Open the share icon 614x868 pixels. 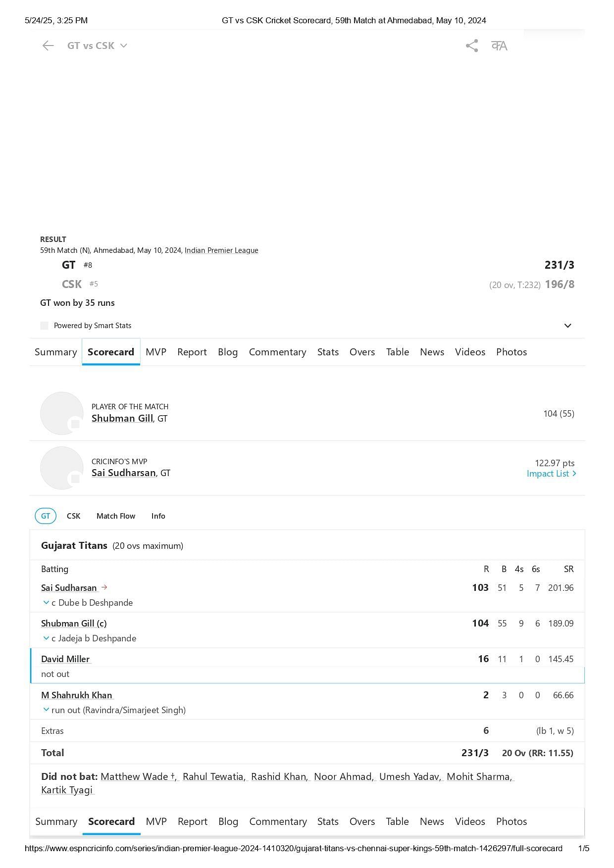(472, 46)
